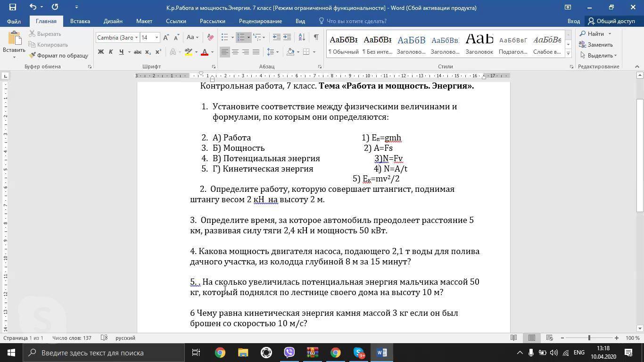Save the document with the floppy disk icon
The image size is (644, 362).
pos(13,7)
